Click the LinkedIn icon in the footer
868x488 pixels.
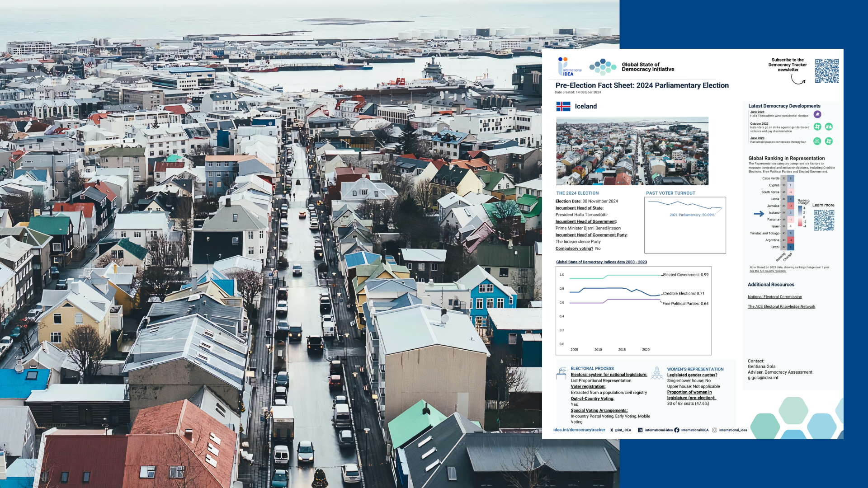tap(640, 430)
